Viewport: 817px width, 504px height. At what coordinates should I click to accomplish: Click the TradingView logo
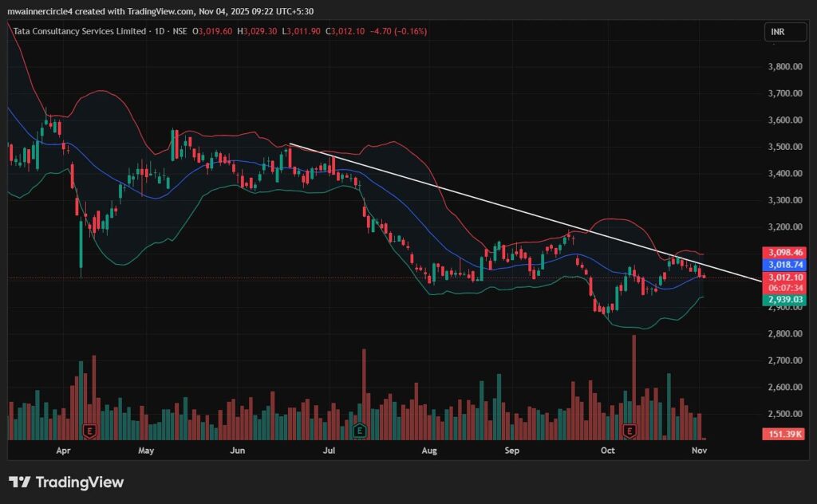pos(66,482)
